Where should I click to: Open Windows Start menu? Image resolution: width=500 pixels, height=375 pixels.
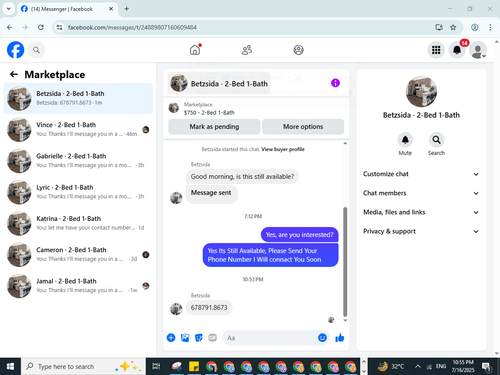10,366
